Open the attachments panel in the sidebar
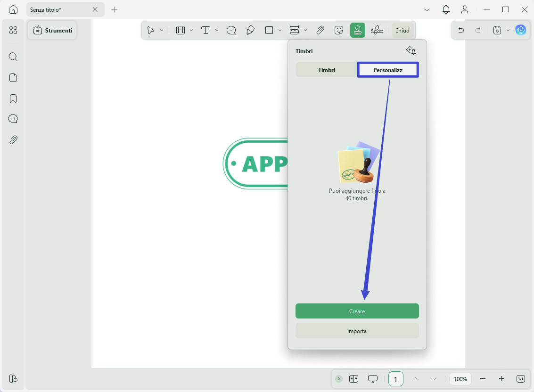534x392 pixels. [13, 139]
